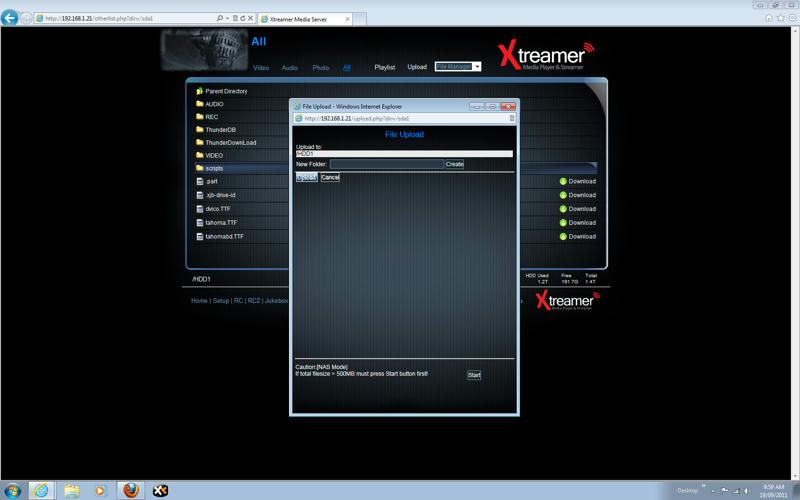Screen dimensions: 800x500
Task: Click the Forward arrow in the browser
Action: pyautogui.click(x=26, y=18)
